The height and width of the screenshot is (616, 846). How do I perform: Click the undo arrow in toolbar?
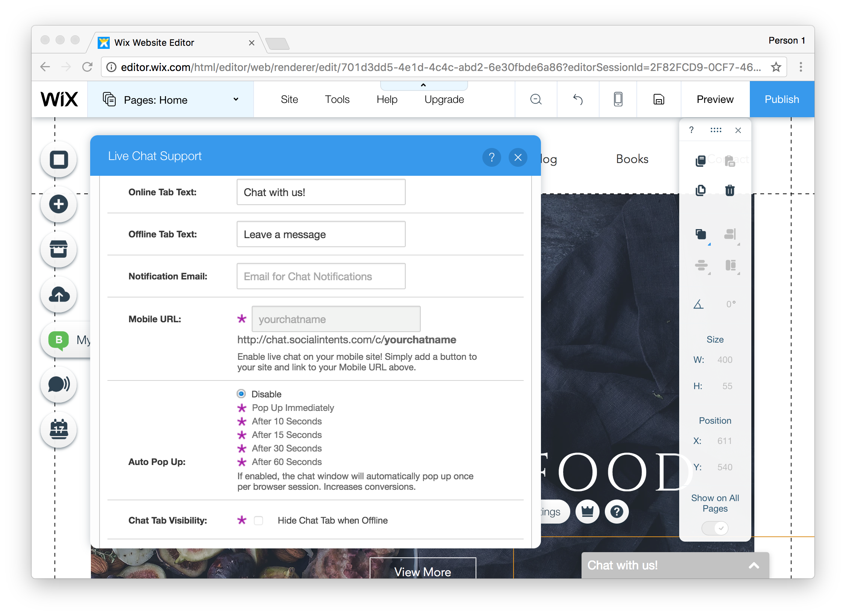578,99
